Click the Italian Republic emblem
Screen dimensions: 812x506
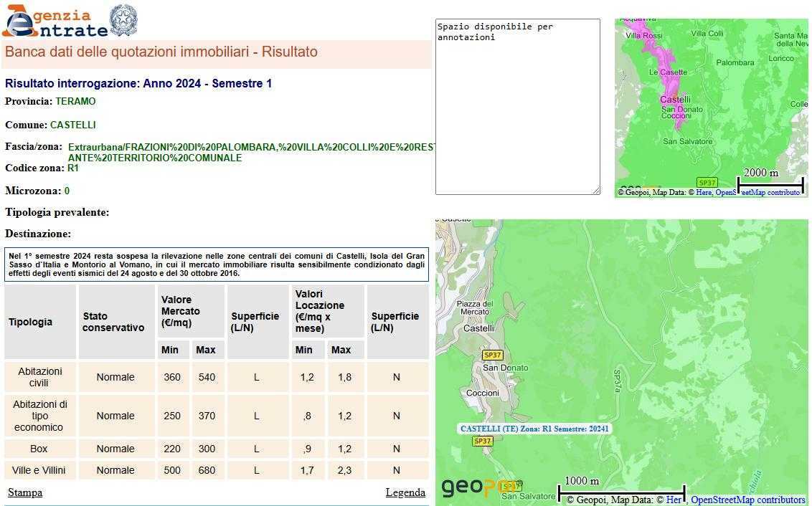click(x=123, y=20)
